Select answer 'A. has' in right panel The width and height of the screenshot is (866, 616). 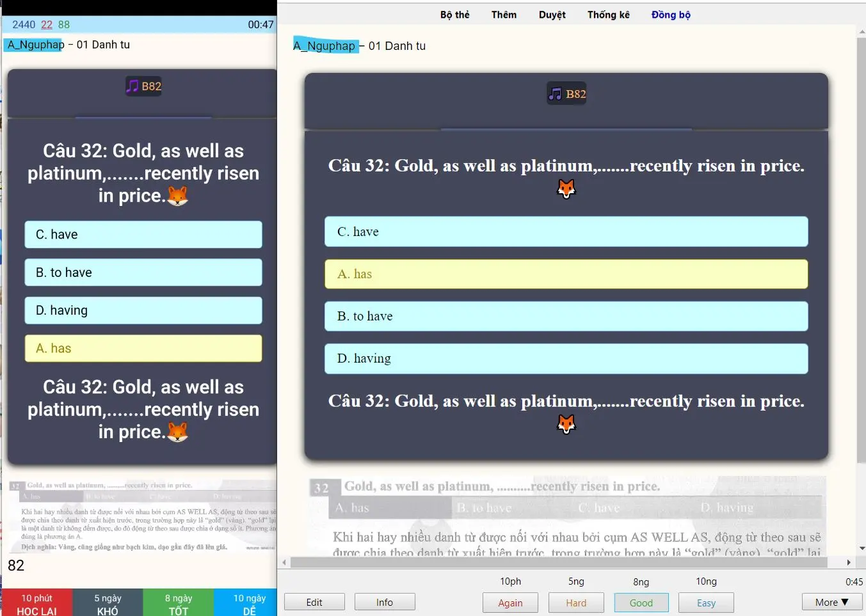click(566, 274)
